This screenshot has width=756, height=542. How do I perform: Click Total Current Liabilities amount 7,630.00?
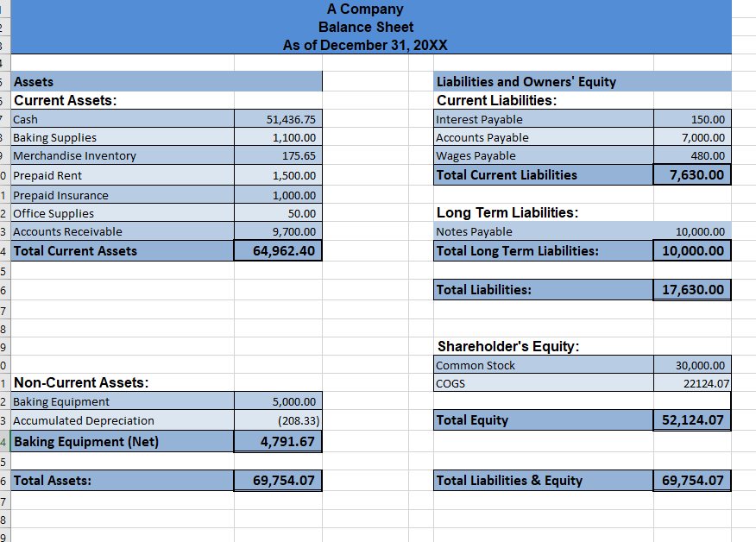coord(691,174)
